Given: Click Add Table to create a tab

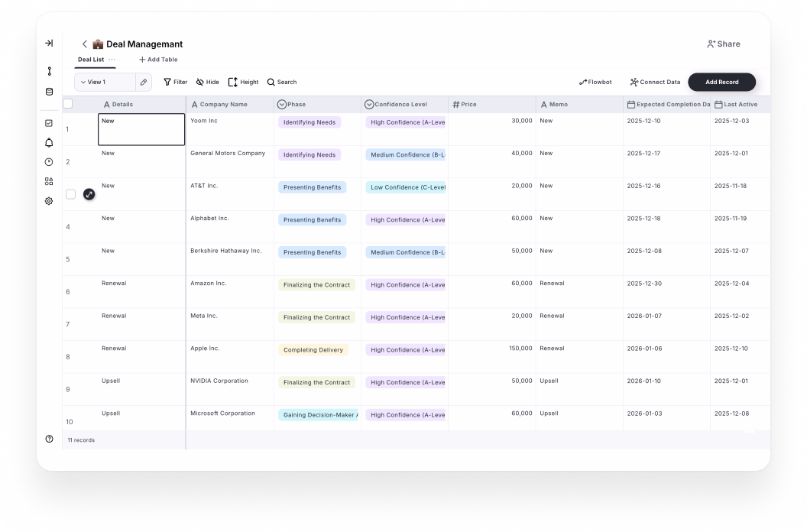Looking at the screenshot, I should tap(158, 60).
